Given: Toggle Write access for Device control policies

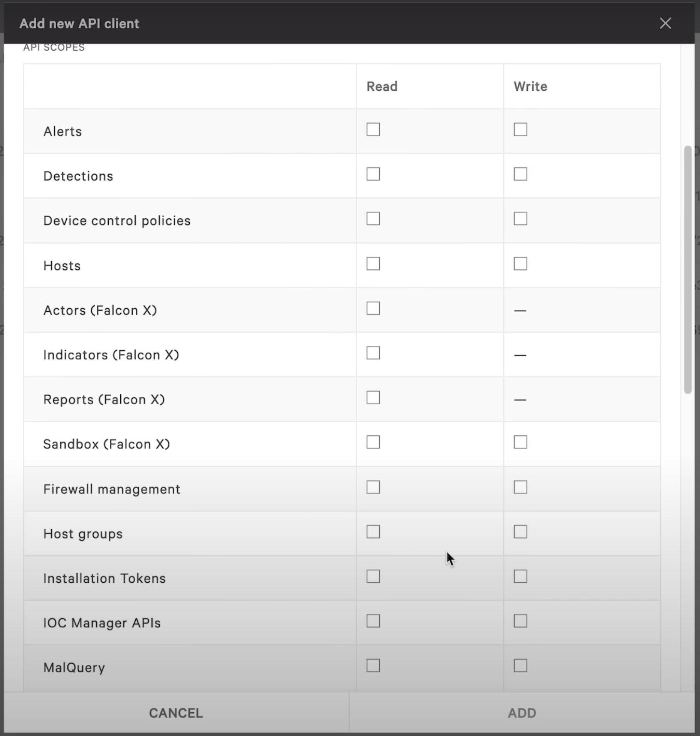Looking at the screenshot, I should 520,219.
